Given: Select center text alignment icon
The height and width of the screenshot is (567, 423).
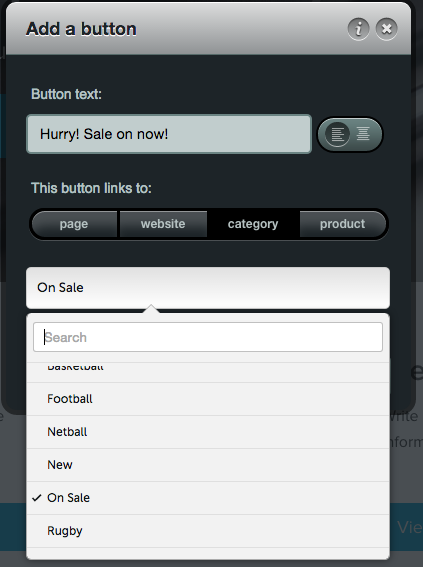Looking at the screenshot, I should pyautogui.click(x=363, y=134).
